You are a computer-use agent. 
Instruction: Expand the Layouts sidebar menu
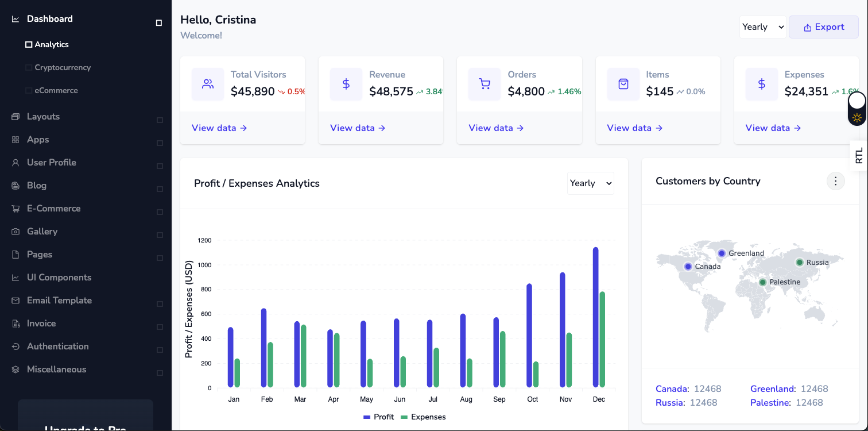click(43, 117)
